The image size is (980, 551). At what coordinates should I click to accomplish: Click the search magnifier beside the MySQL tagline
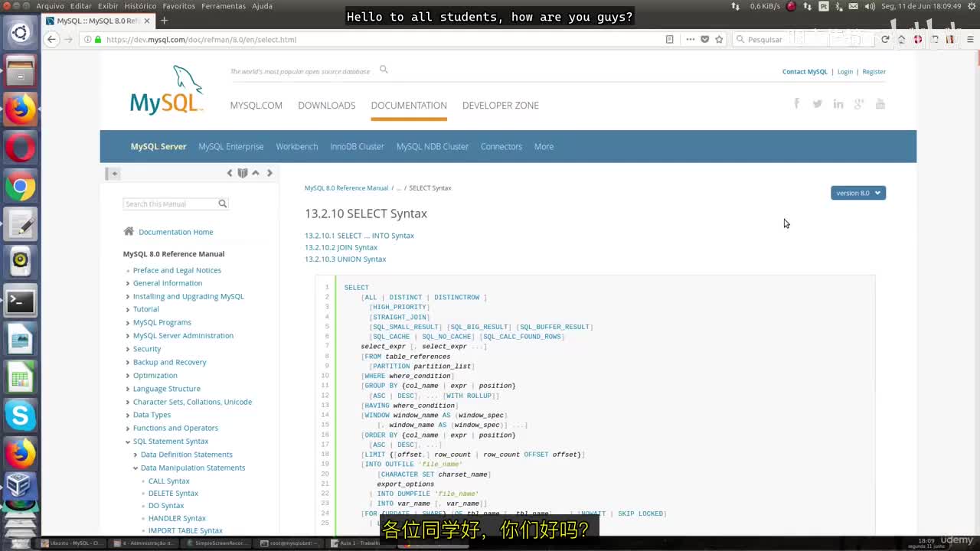click(384, 70)
